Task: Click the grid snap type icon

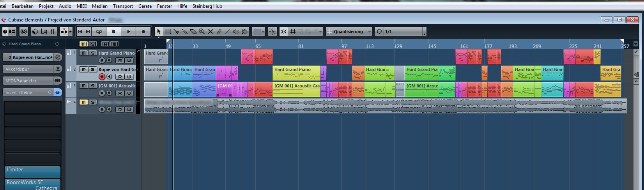Action: click(x=292, y=32)
